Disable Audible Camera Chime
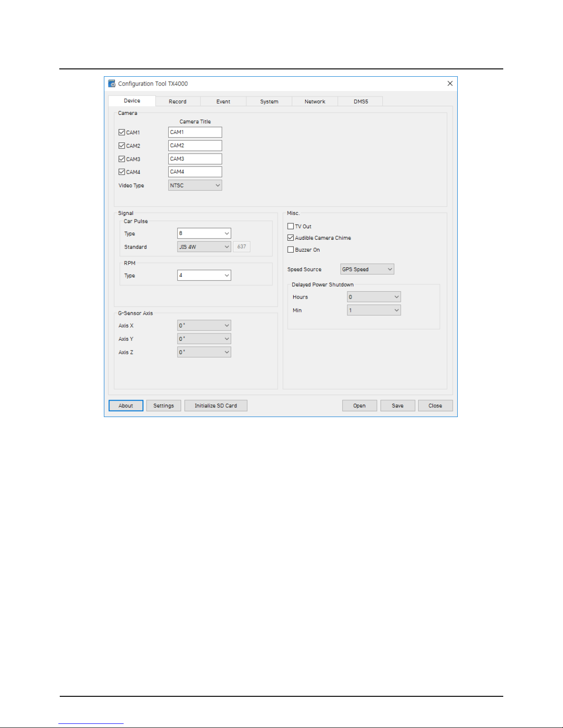The image size is (563, 728). point(290,238)
